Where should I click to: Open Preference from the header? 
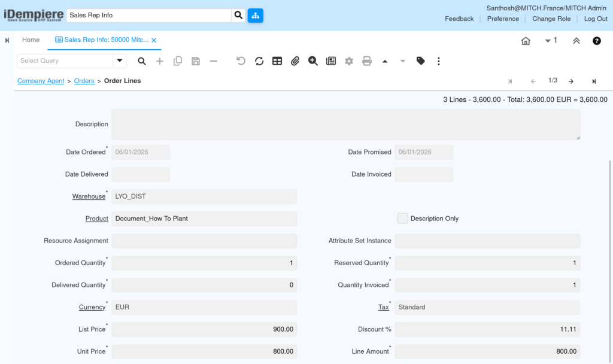pos(503,19)
